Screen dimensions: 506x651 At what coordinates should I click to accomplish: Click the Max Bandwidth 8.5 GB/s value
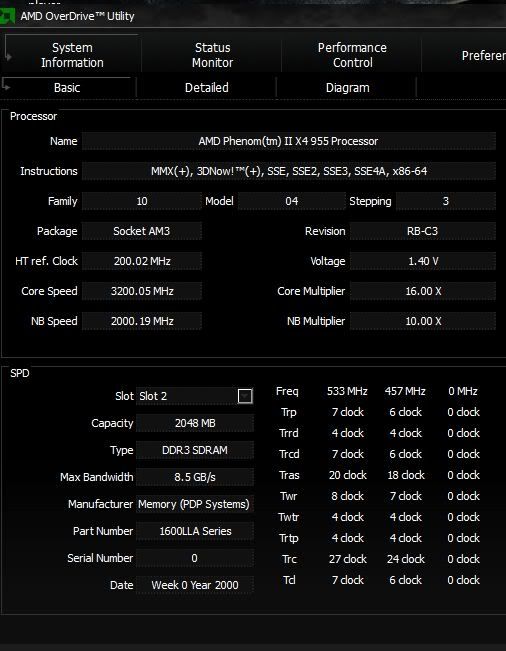point(195,477)
